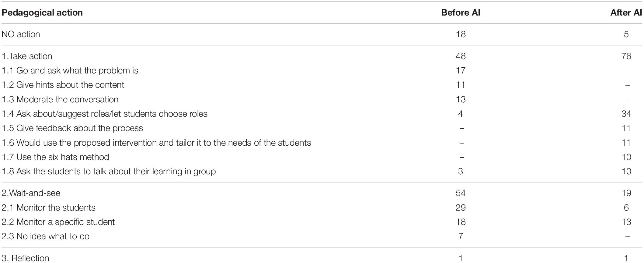
Task: Click '1.4 Ask about/suggest roles' row text
Action: click(x=104, y=114)
